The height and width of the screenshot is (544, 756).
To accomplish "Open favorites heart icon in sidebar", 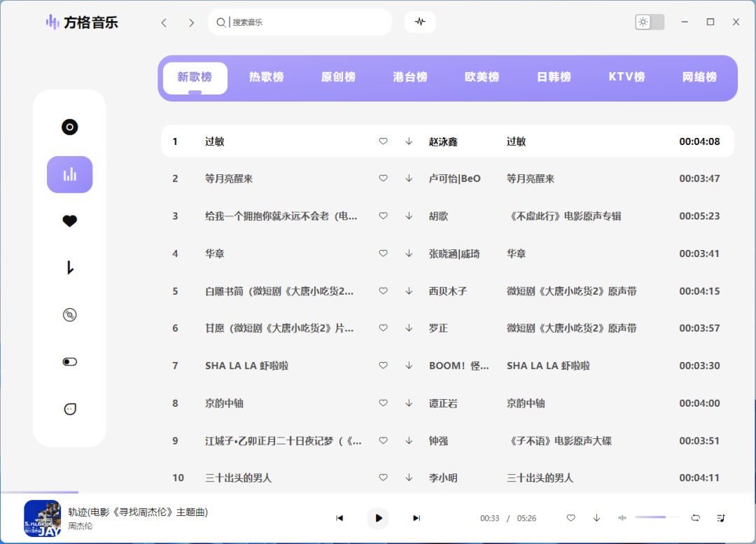I will pos(69,221).
